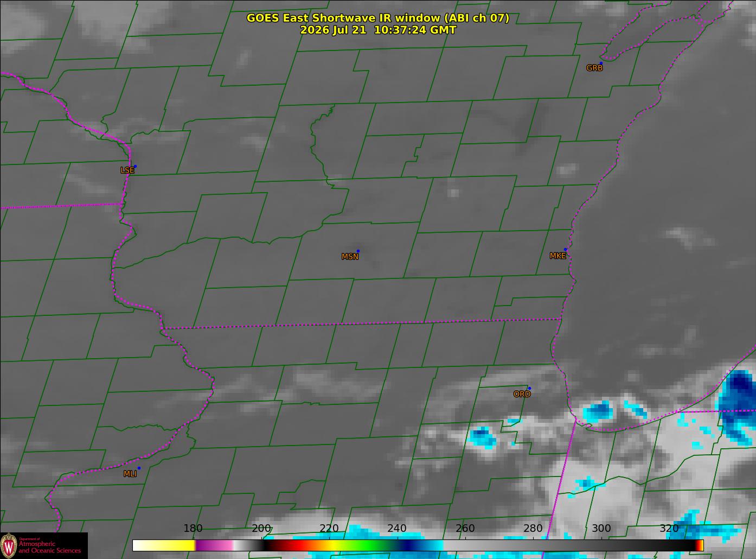Click the 10:37:24 GMT timestamp

click(x=415, y=30)
